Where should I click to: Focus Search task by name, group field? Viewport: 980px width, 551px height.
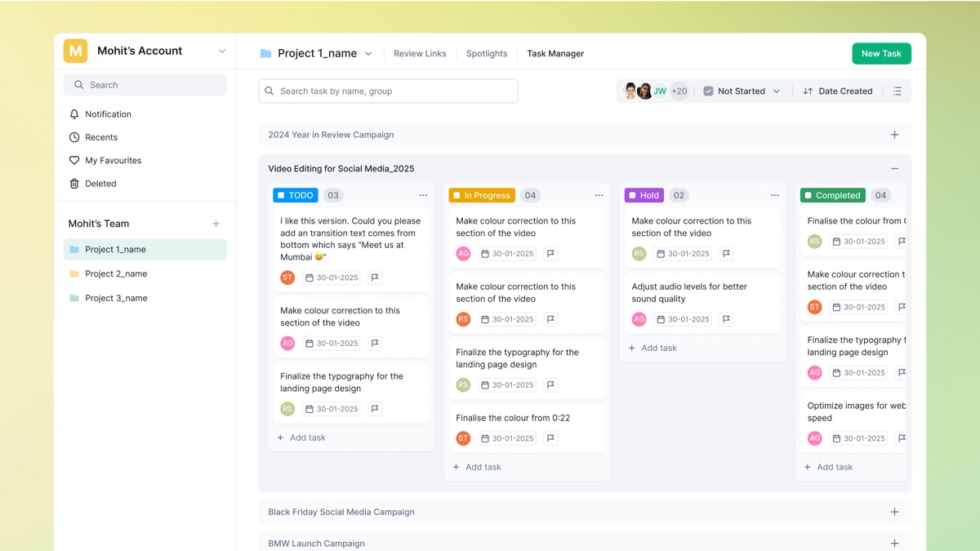[x=389, y=91]
